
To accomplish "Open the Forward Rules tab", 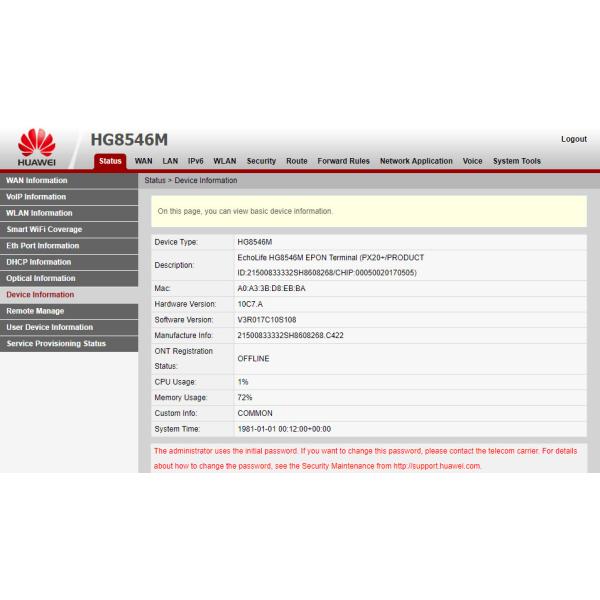I will [x=344, y=161].
